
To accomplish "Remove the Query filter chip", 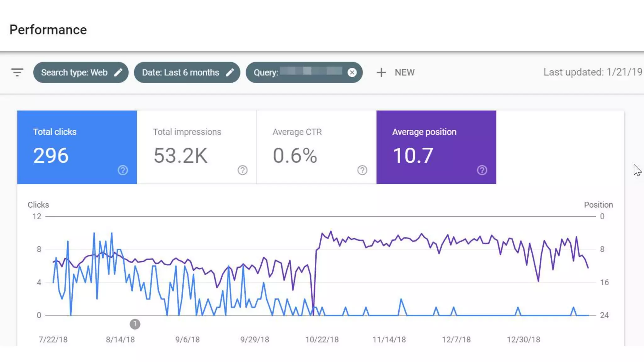I will (352, 73).
